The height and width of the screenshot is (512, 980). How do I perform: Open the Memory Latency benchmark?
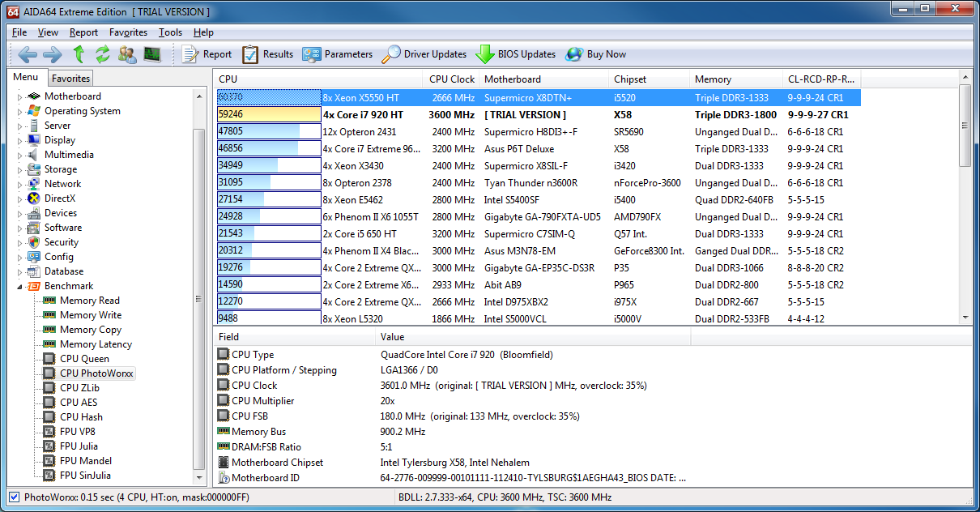(x=96, y=344)
